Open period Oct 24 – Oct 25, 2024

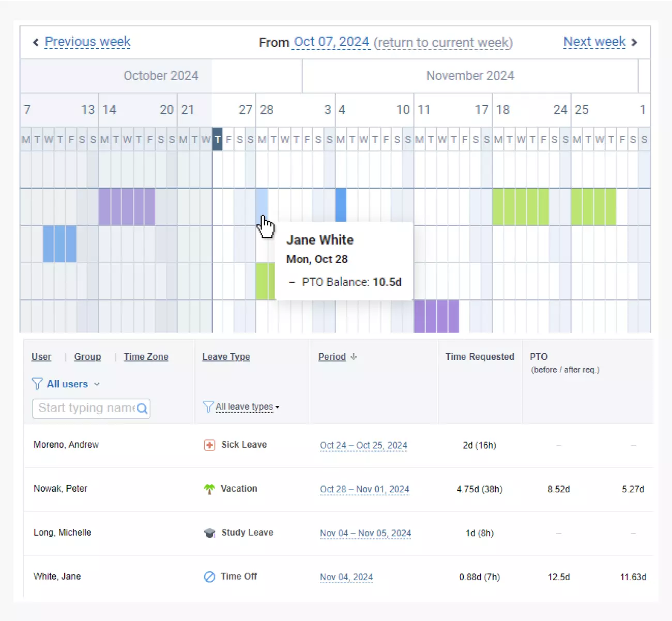(363, 446)
